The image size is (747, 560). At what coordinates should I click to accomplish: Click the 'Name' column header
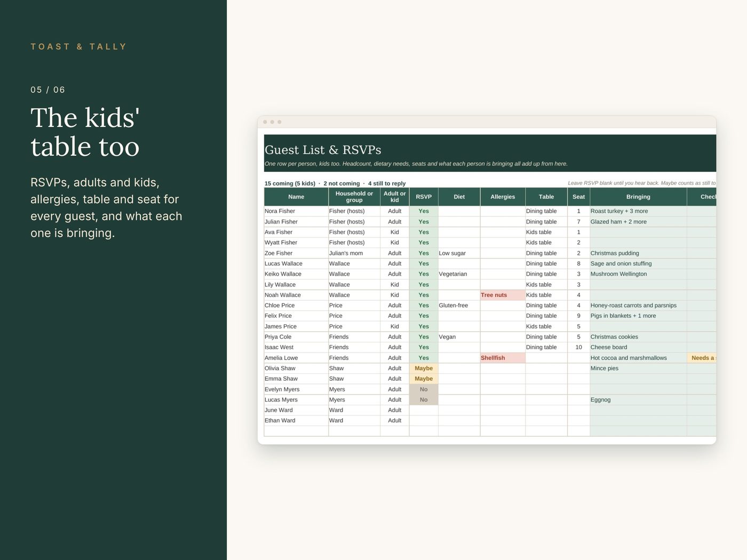[x=296, y=197]
